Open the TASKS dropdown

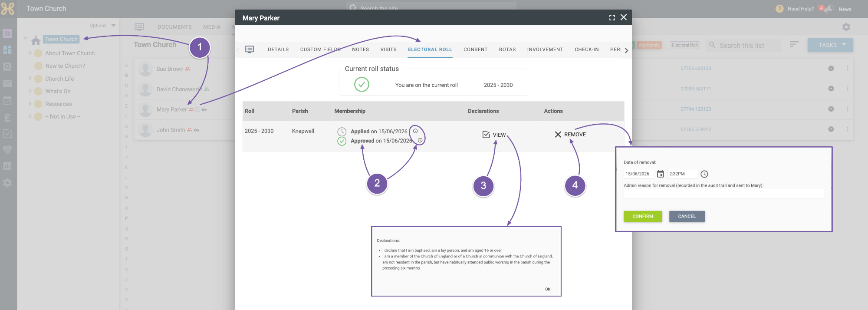830,45
